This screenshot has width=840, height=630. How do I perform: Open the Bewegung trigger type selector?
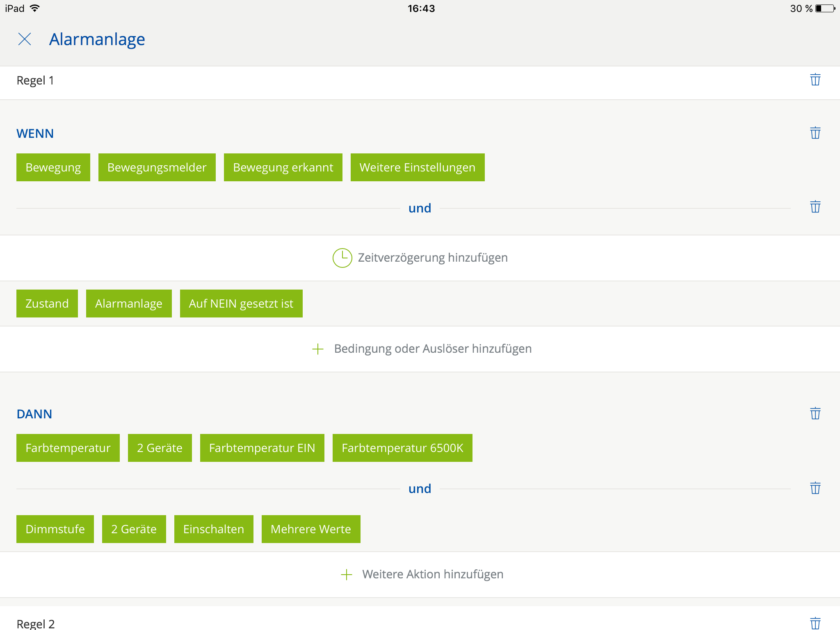(53, 167)
